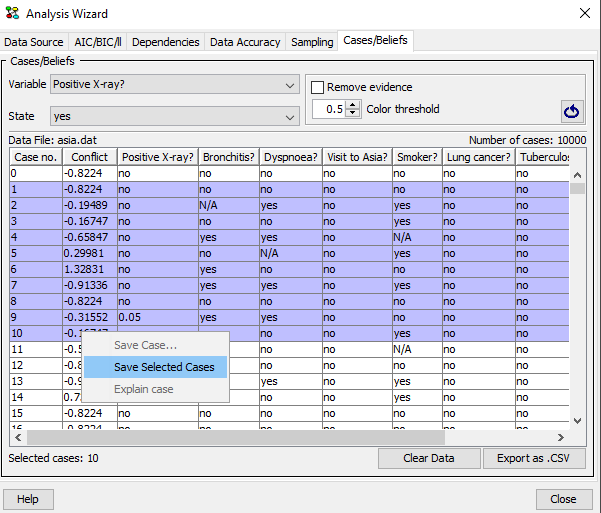Click the N/A Smoker cell in case 11
The width and height of the screenshot is (601, 513).
pyautogui.click(x=417, y=349)
